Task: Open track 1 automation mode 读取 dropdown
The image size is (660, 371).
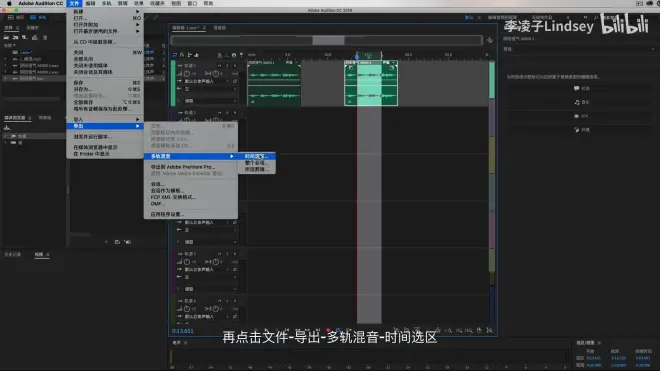Action: coord(210,101)
